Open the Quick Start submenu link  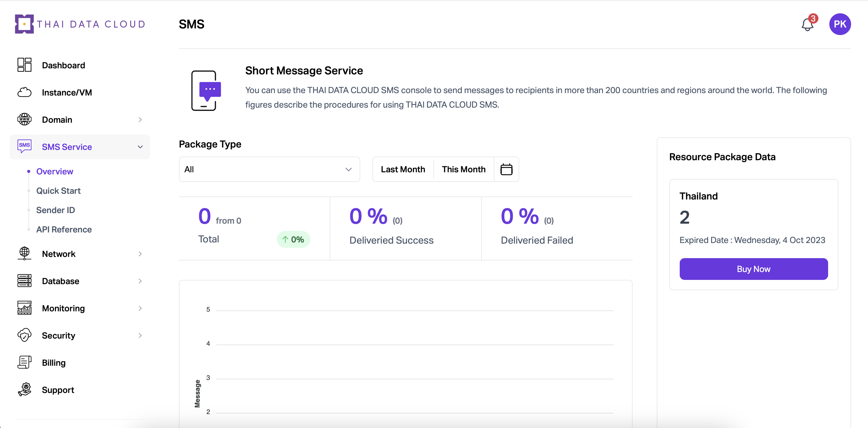pos(58,191)
